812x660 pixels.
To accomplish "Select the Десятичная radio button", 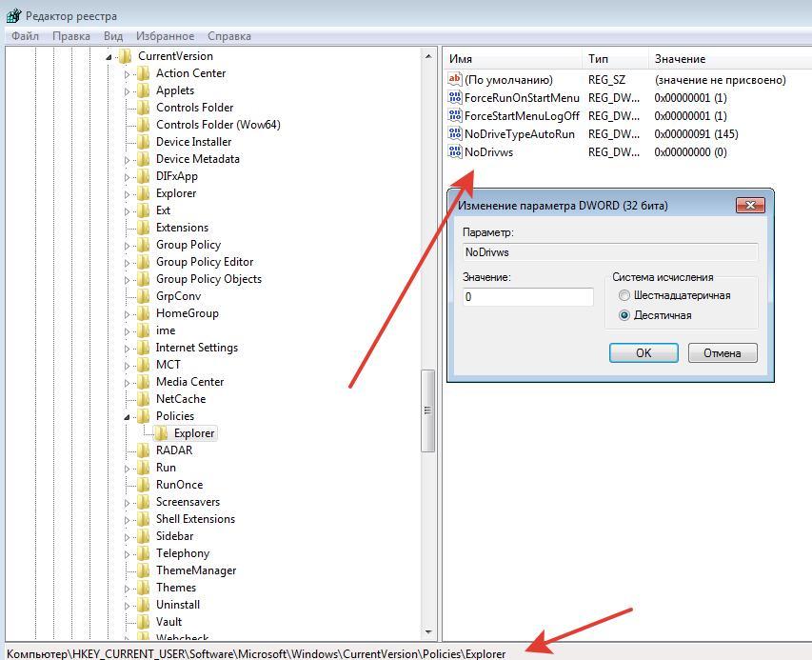I will 624,315.
